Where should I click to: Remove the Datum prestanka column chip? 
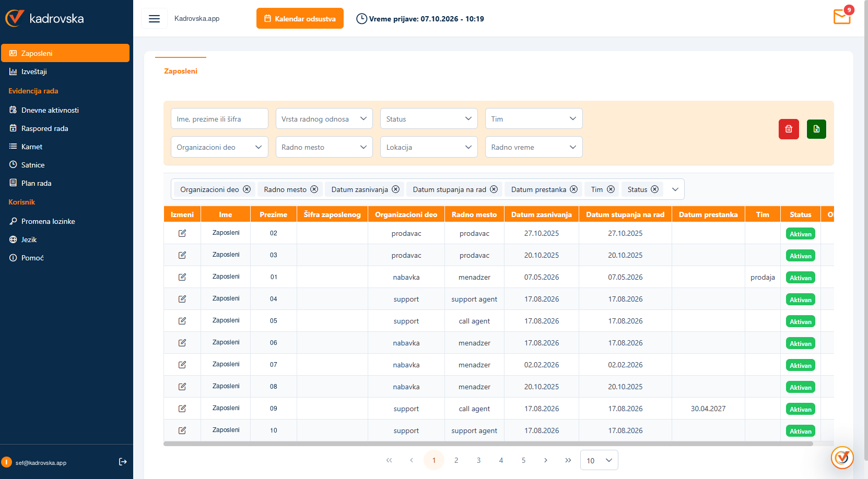pyautogui.click(x=573, y=189)
